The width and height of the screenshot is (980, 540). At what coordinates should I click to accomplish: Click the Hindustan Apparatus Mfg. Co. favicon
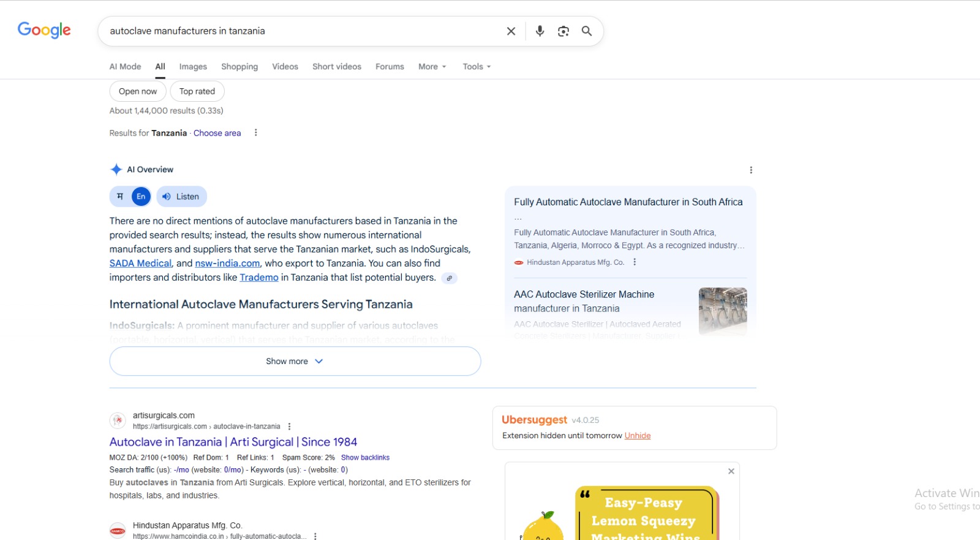pyautogui.click(x=118, y=531)
